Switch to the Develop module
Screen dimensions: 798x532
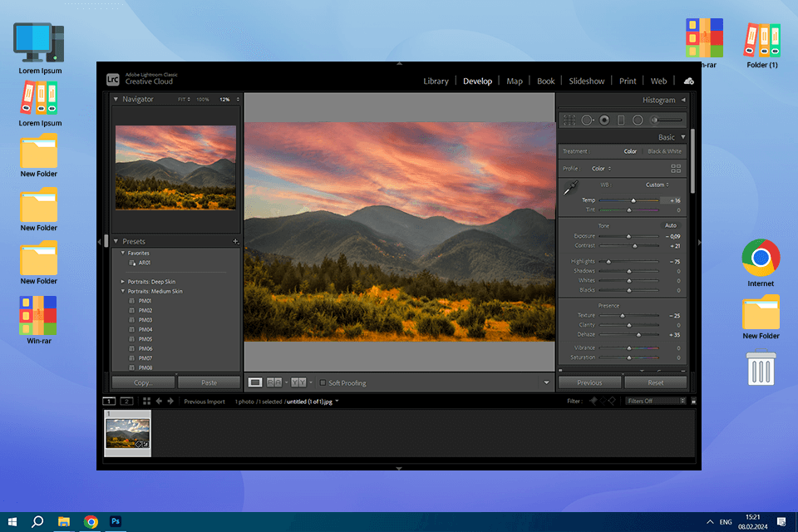477,81
